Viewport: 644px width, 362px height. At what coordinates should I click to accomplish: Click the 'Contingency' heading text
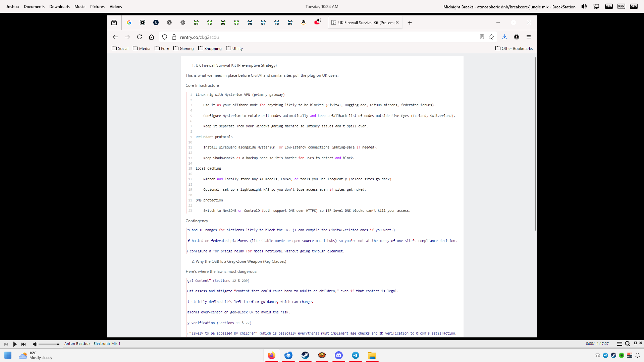point(197,221)
